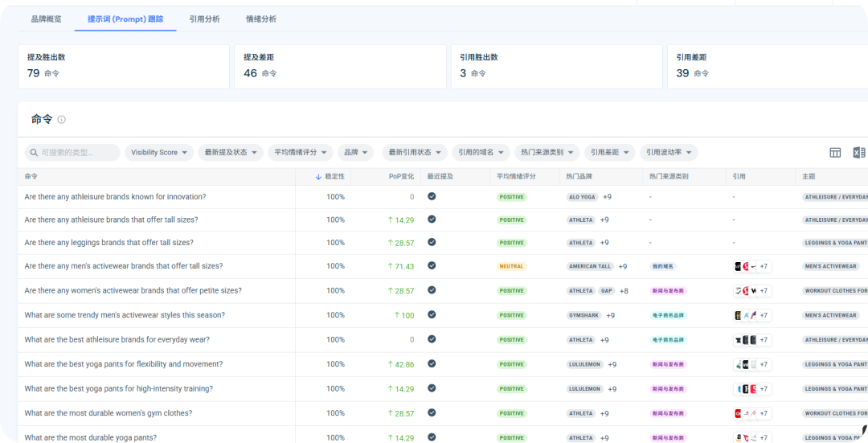The image size is (868, 443).
Task: Click check icon in flexibility and movement row
Action: (x=432, y=363)
